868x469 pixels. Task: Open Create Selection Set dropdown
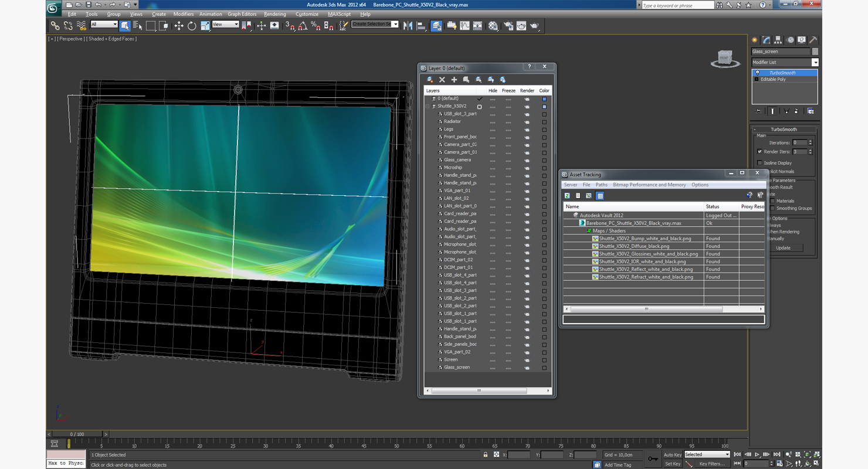coord(375,25)
